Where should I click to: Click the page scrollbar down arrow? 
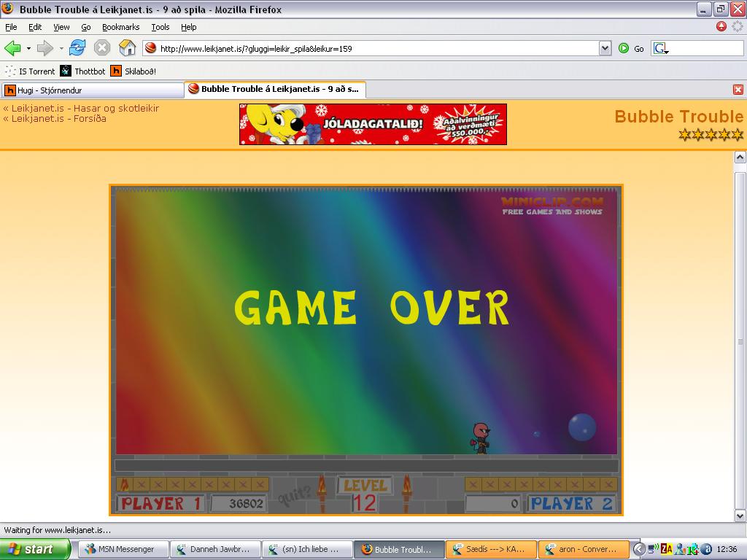coord(740,516)
